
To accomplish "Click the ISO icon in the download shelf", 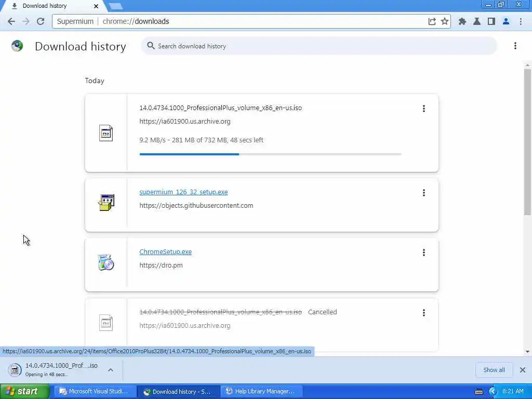I will [15, 370].
